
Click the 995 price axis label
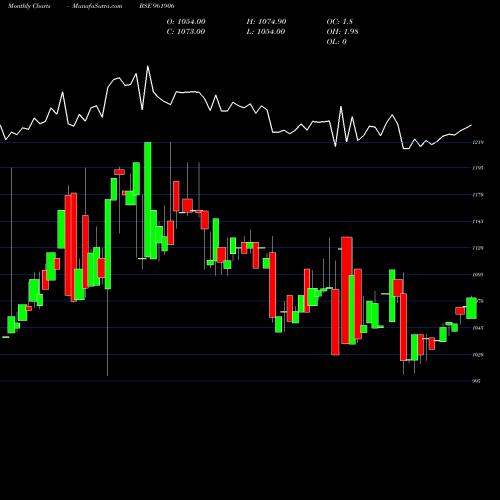(x=477, y=381)
